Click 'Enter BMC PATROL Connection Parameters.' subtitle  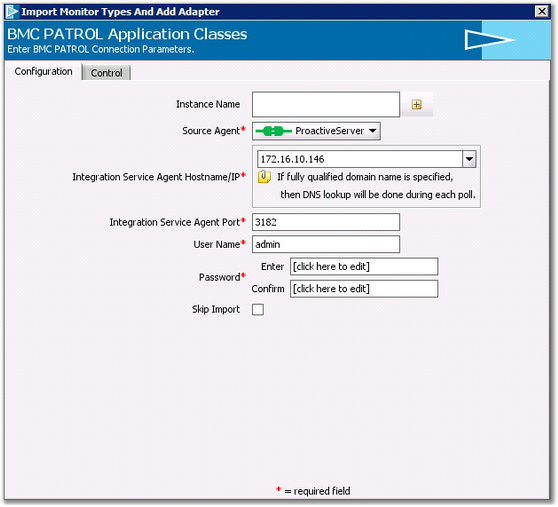point(101,49)
